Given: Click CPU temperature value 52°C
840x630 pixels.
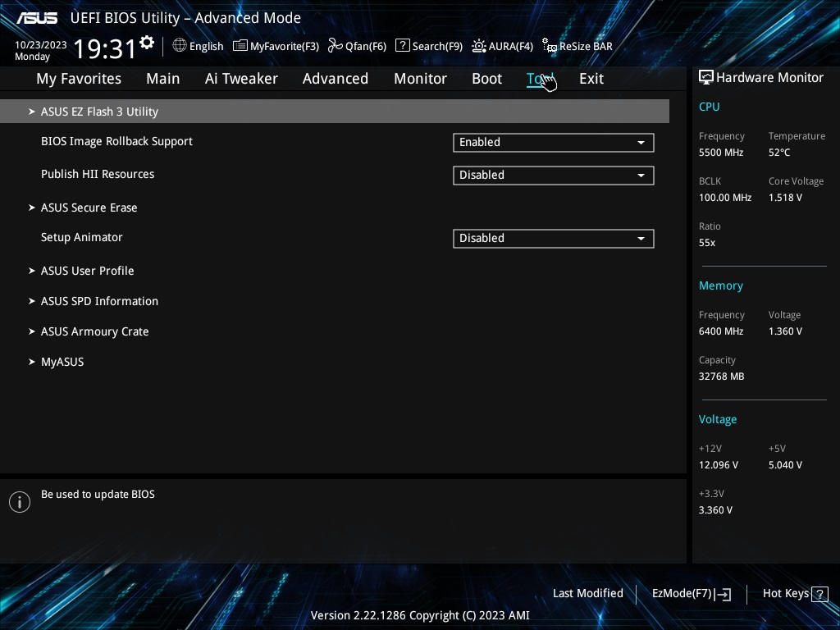Looking at the screenshot, I should click(779, 153).
